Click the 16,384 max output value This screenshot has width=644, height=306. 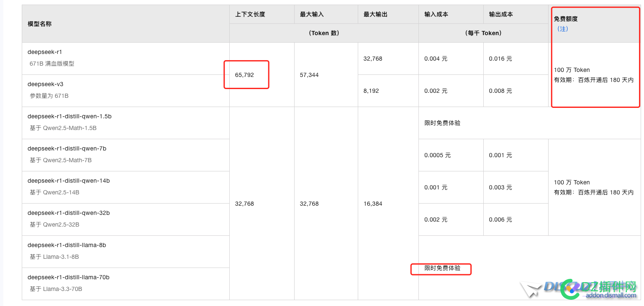pyautogui.click(x=373, y=204)
